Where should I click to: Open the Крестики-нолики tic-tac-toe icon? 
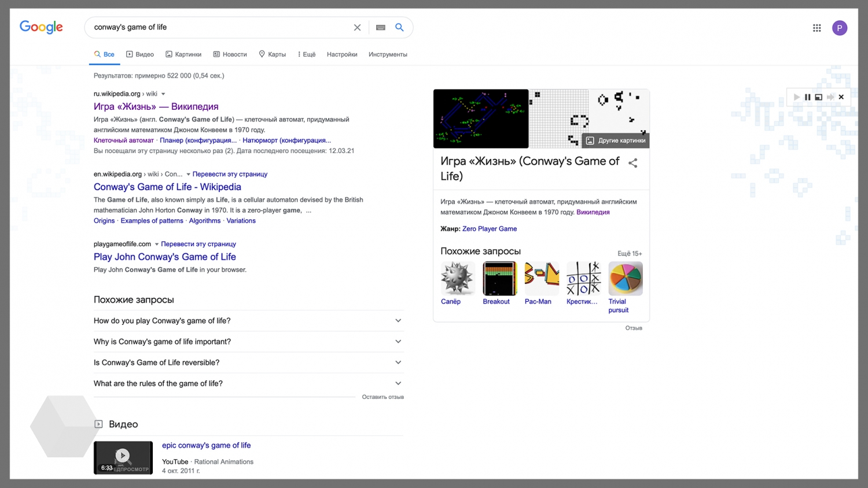583,278
